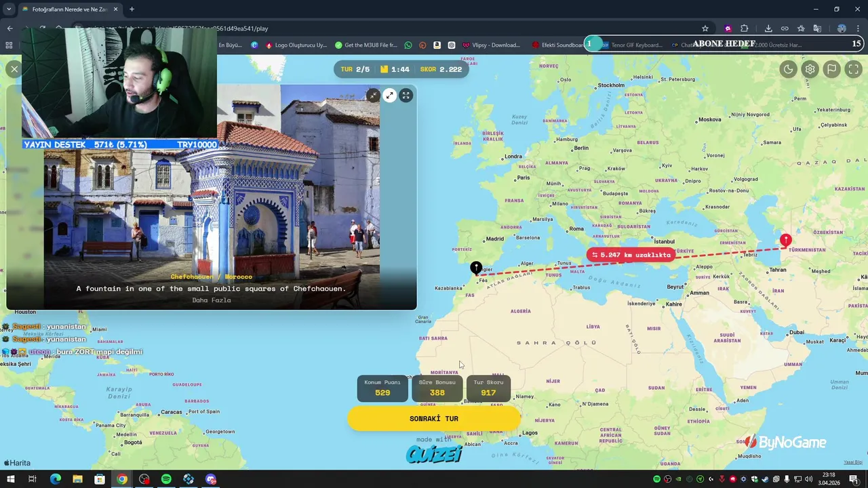Go back with the browser back arrow
The image size is (868, 488).
(9, 28)
